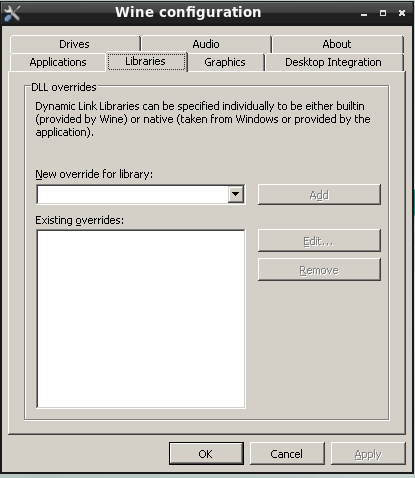
Task: Click the Edit... button
Action: [319, 241]
